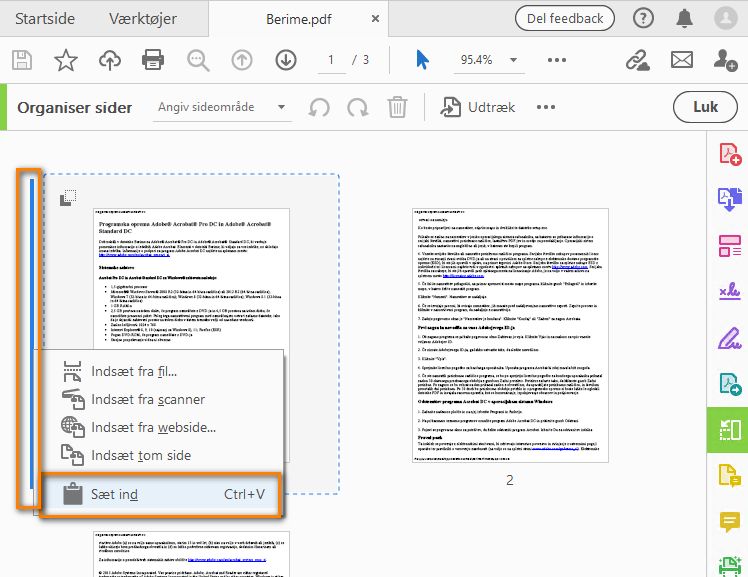Click the page number input field

tap(332, 60)
